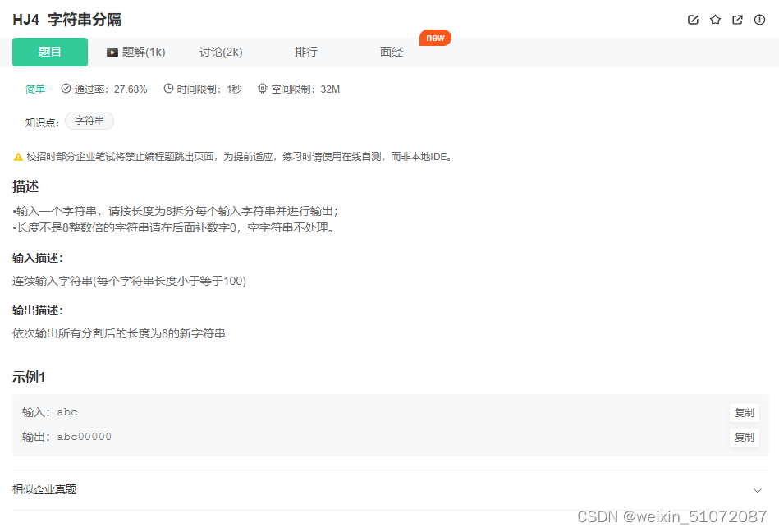Select the 题目 tab
The width and height of the screenshot is (779, 532).
50,52
